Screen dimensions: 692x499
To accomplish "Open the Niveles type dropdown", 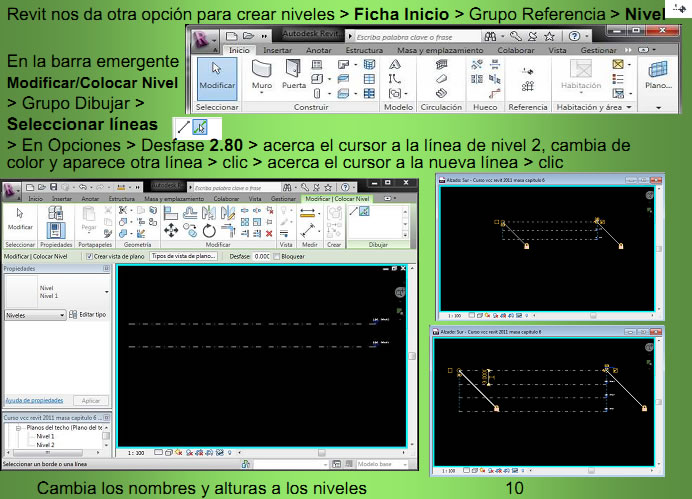I will pos(35,314).
